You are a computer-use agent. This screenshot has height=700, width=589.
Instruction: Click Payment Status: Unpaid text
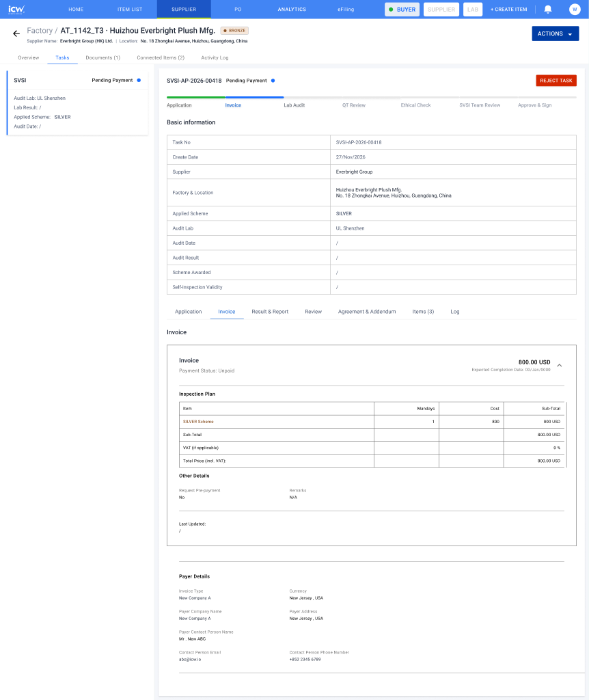(206, 371)
